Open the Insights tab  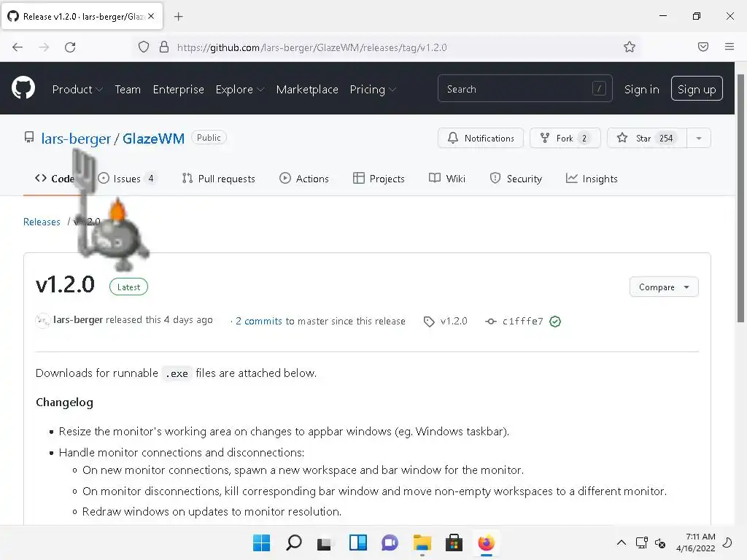(592, 179)
